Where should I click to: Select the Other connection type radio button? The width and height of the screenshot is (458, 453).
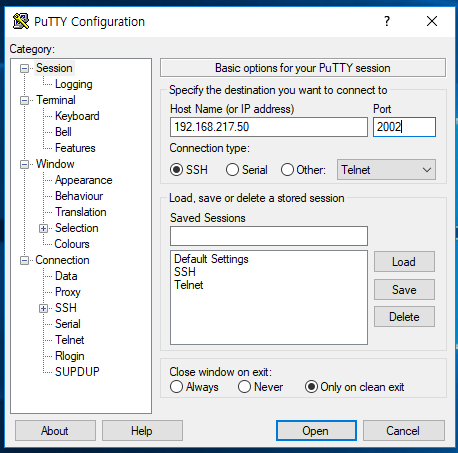click(287, 170)
